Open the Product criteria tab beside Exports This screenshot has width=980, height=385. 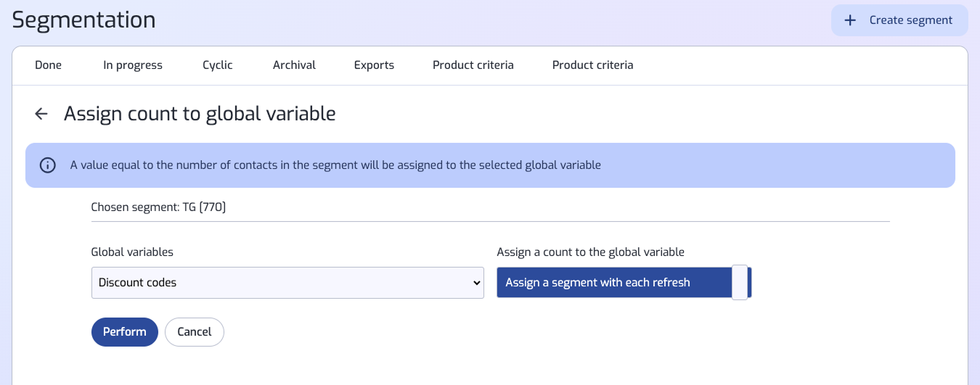(x=473, y=65)
